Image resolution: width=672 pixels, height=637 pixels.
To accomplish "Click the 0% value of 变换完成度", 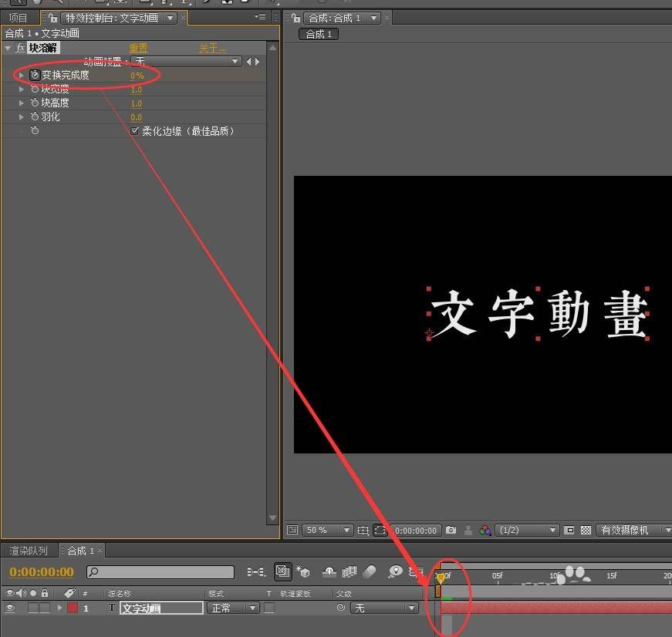I will click(138, 75).
